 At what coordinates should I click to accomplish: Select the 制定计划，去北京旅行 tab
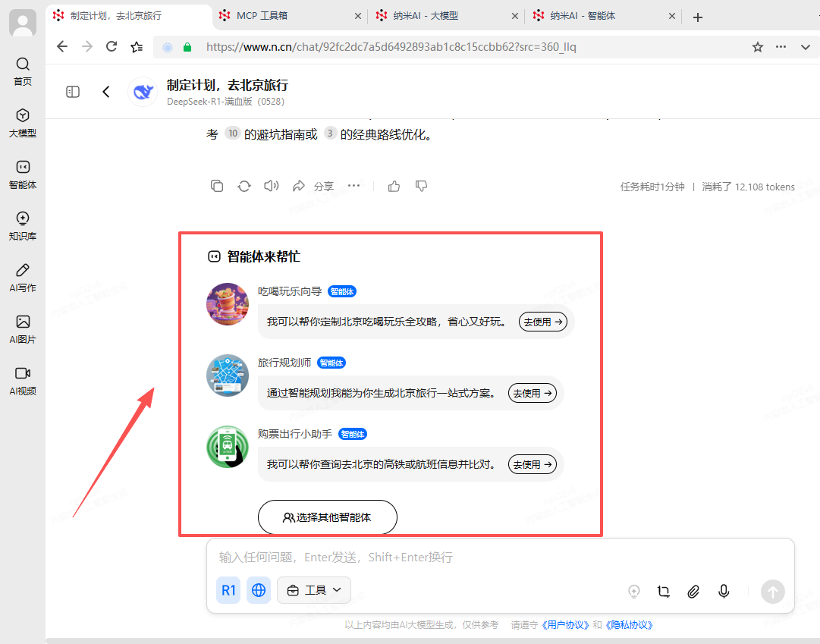129,16
